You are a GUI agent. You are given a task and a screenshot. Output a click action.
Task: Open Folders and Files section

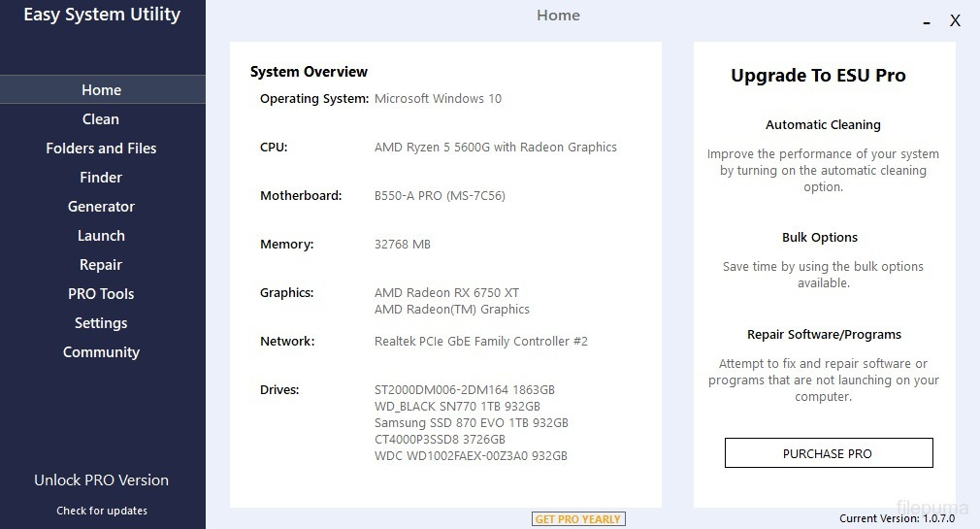(x=101, y=149)
